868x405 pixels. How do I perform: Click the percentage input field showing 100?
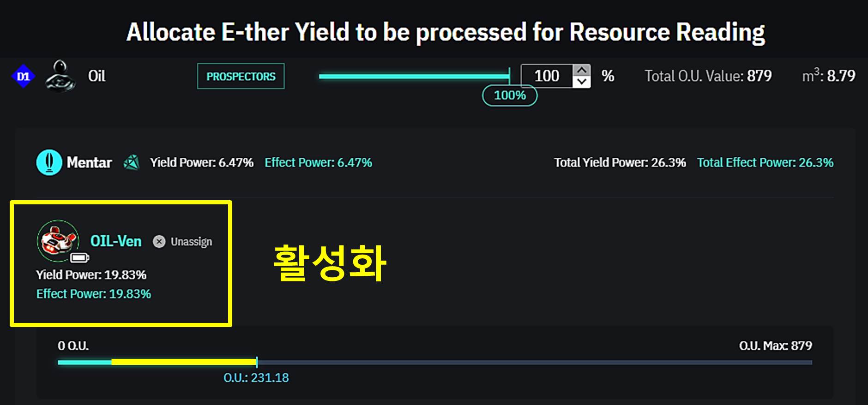coord(547,76)
